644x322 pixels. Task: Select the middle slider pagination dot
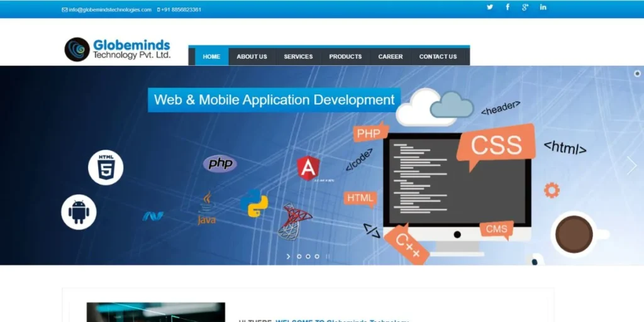point(308,257)
